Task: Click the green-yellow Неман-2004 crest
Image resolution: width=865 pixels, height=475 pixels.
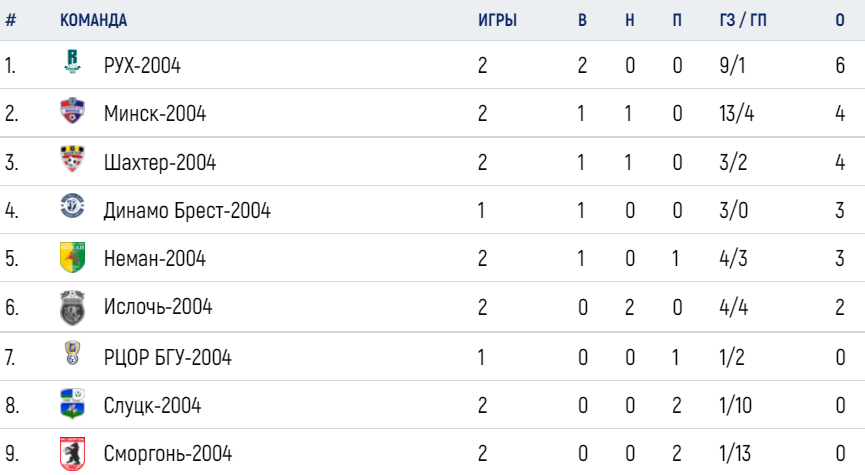Action: [72, 257]
